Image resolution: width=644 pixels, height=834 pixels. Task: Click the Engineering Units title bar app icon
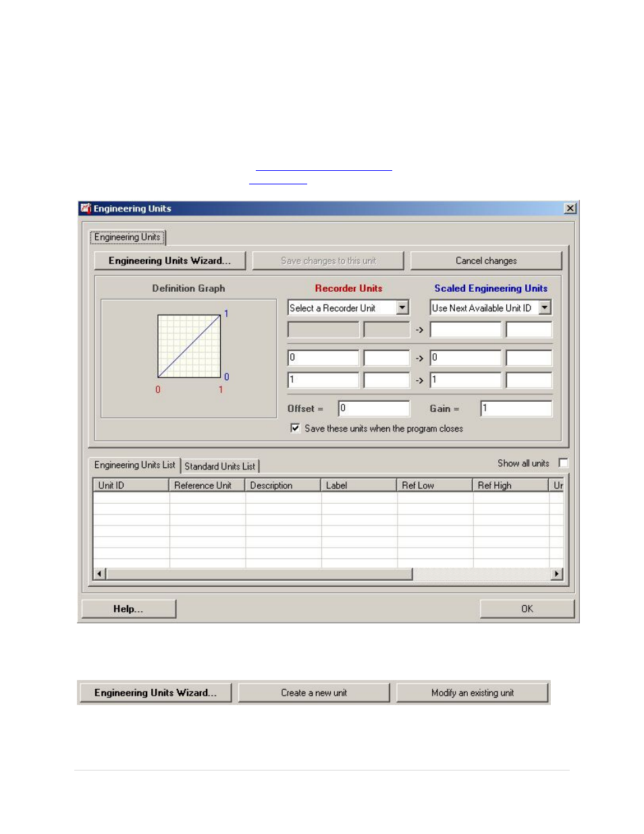click(86, 209)
